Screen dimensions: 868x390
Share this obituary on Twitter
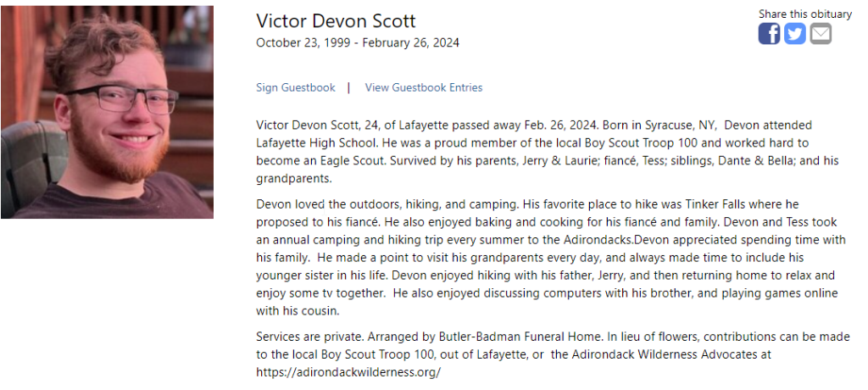794,34
